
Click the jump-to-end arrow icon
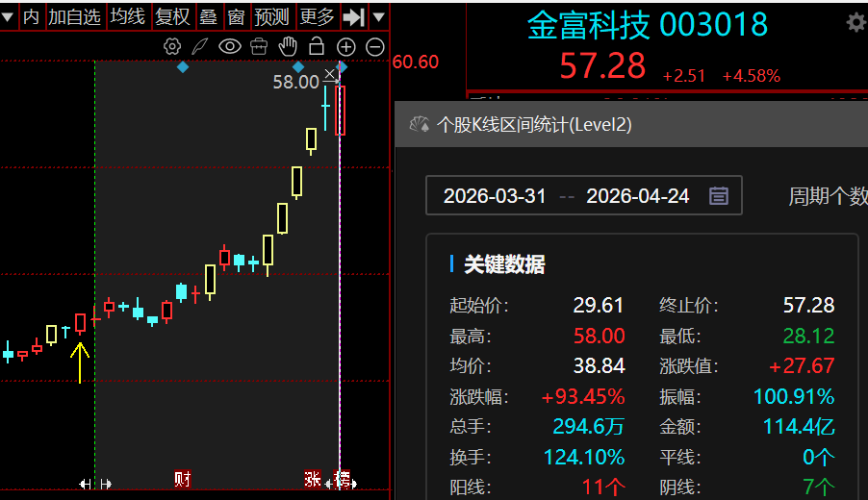coord(354,17)
